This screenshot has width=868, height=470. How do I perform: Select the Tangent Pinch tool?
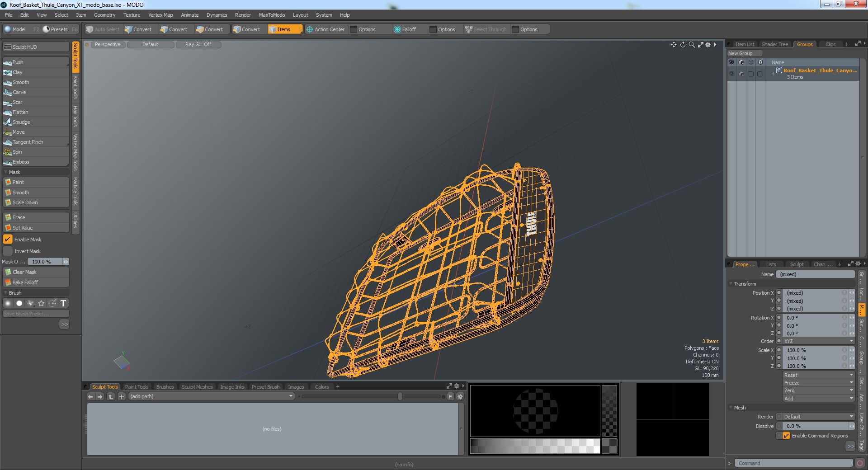[x=36, y=142]
